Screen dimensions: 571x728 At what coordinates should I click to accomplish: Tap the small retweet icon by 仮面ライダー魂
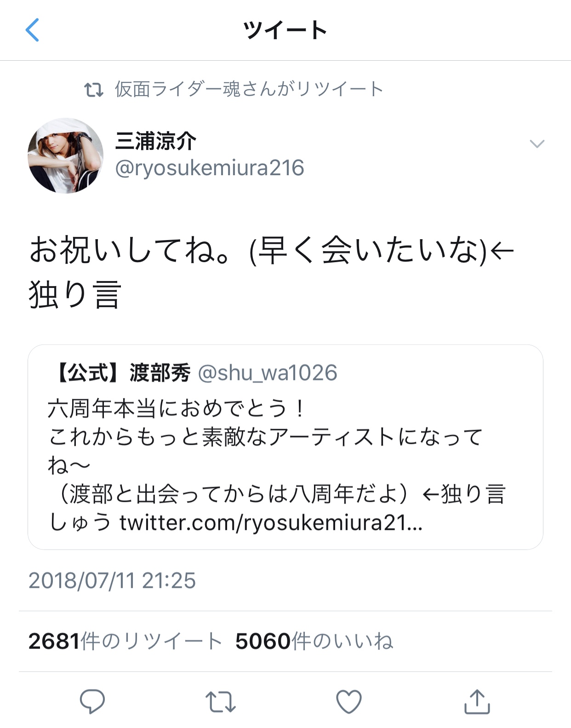[94, 89]
